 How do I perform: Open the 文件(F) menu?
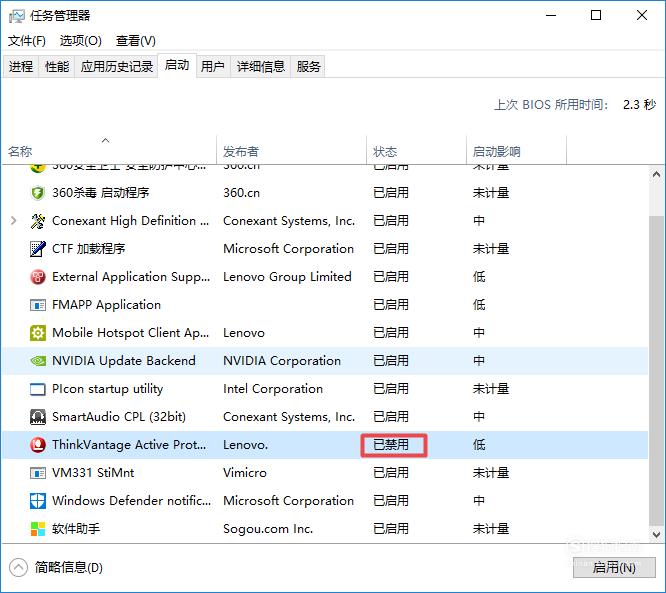click(27, 41)
